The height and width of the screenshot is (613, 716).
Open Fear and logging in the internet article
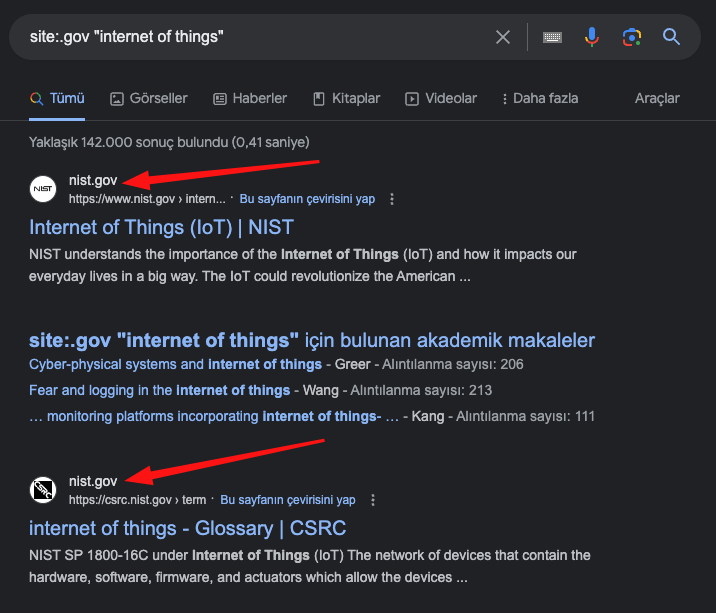point(159,391)
